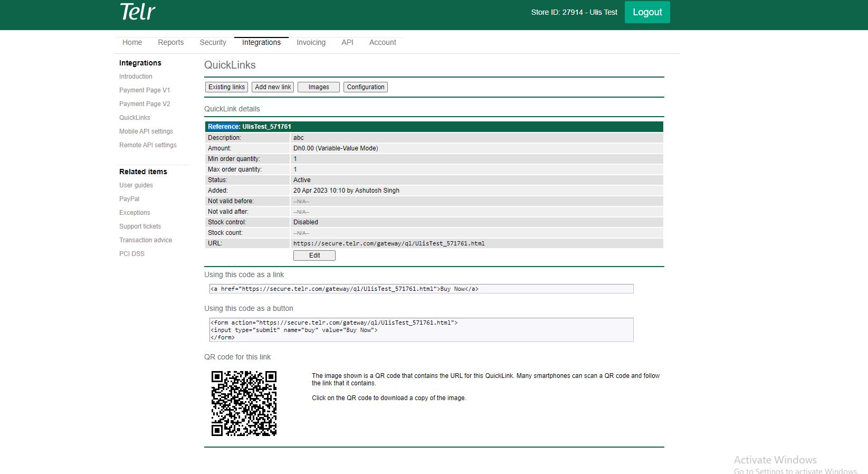
Task: Click the Add new link button
Action: [273, 87]
